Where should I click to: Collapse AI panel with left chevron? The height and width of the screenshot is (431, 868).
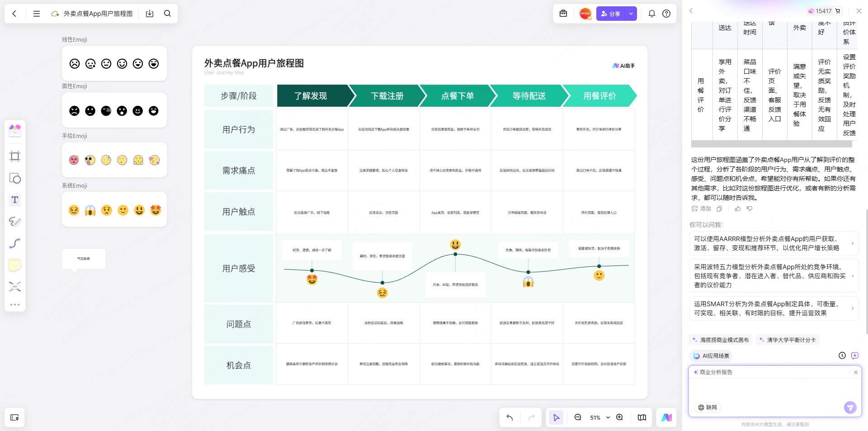[x=691, y=11]
